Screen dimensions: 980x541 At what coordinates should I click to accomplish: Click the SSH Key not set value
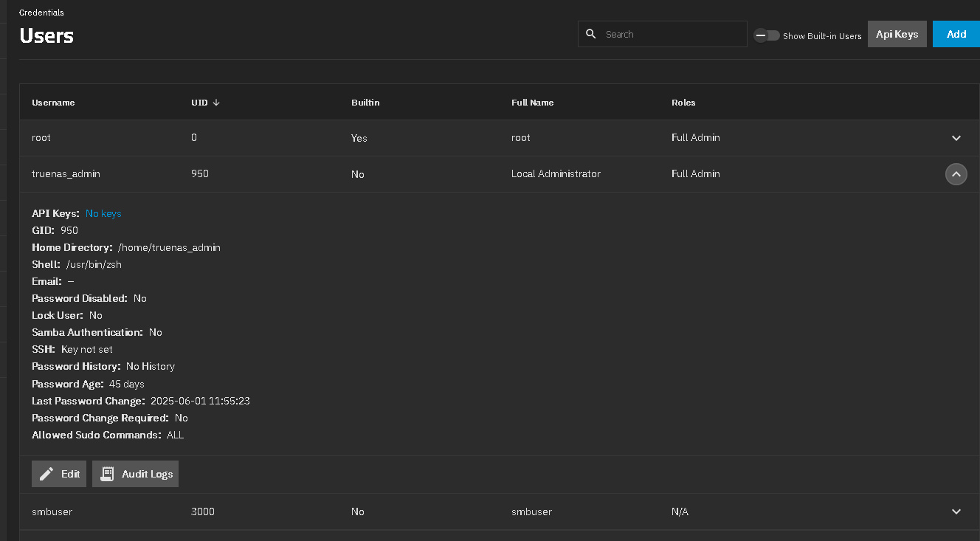click(x=87, y=349)
